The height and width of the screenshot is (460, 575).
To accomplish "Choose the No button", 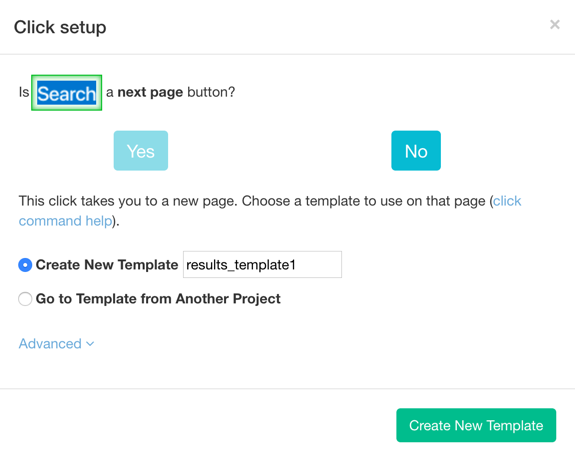I will (416, 151).
